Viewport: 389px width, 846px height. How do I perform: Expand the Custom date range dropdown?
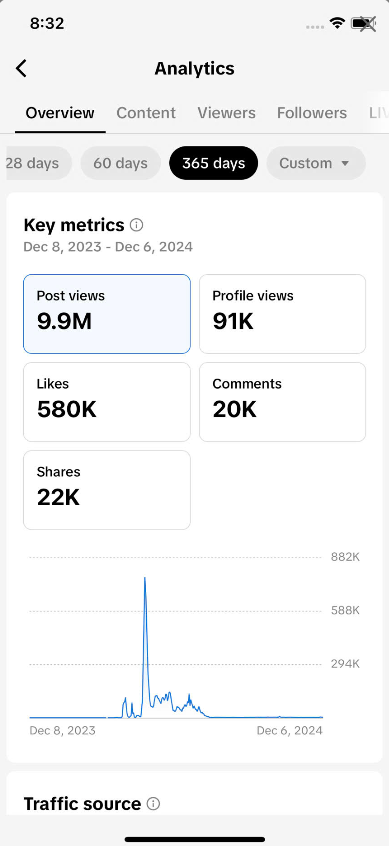click(316, 163)
